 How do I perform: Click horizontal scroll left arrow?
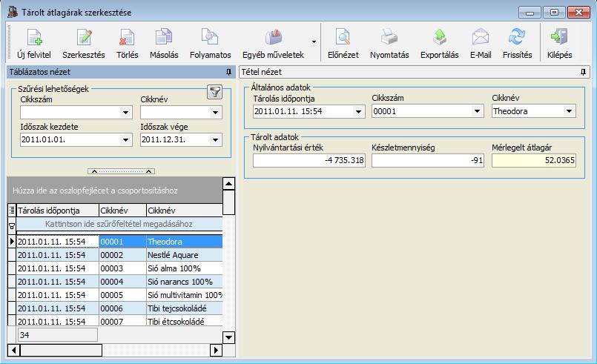pos(13,350)
